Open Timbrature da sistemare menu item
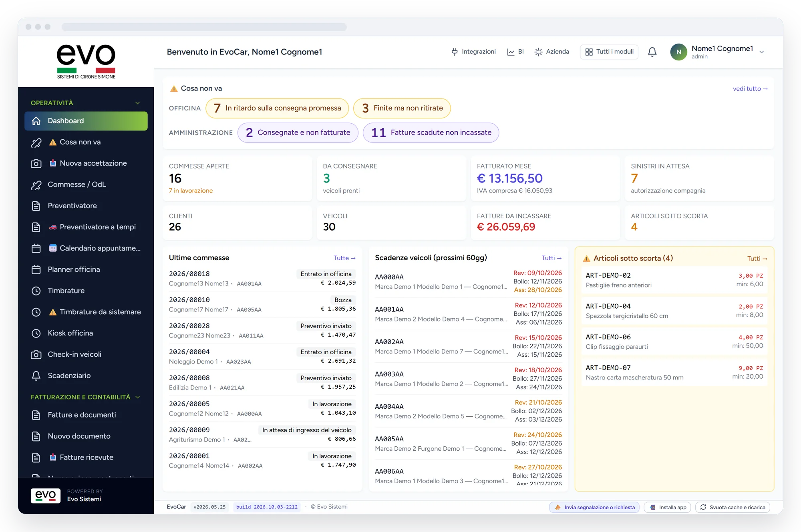The height and width of the screenshot is (532, 801). click(86, 312)
